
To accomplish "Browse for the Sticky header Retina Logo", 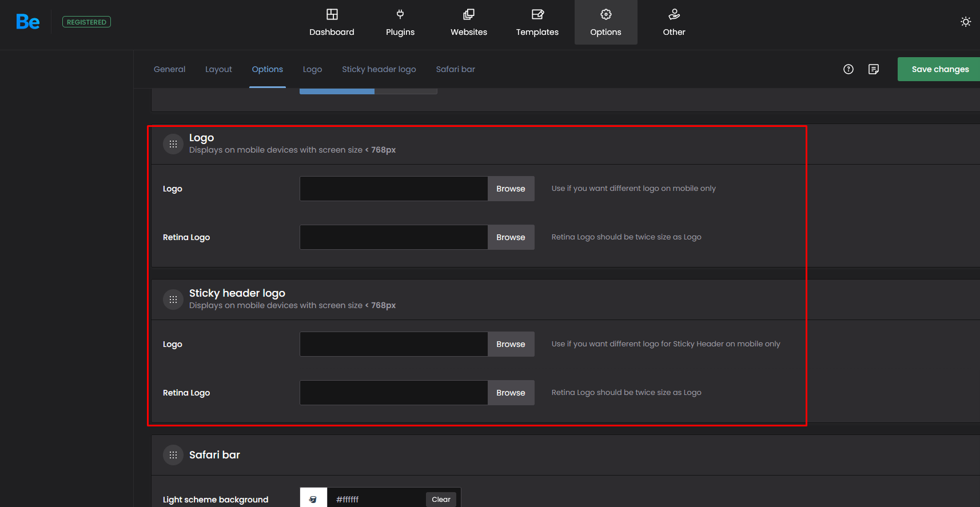I will [x=511, y=393].
